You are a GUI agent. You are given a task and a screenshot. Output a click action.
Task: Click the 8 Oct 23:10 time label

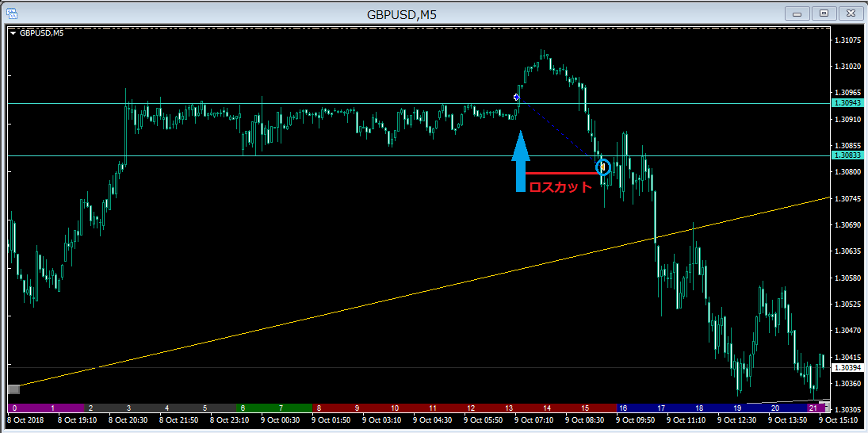231,420
